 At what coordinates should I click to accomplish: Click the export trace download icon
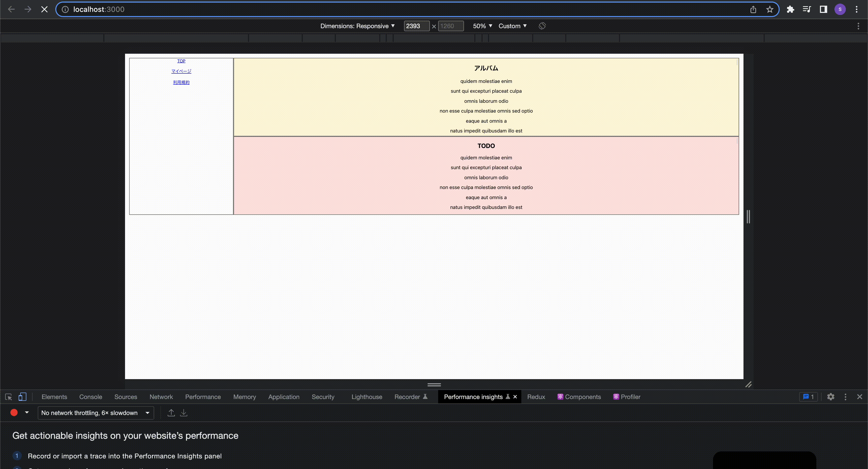tap(184, 413)
